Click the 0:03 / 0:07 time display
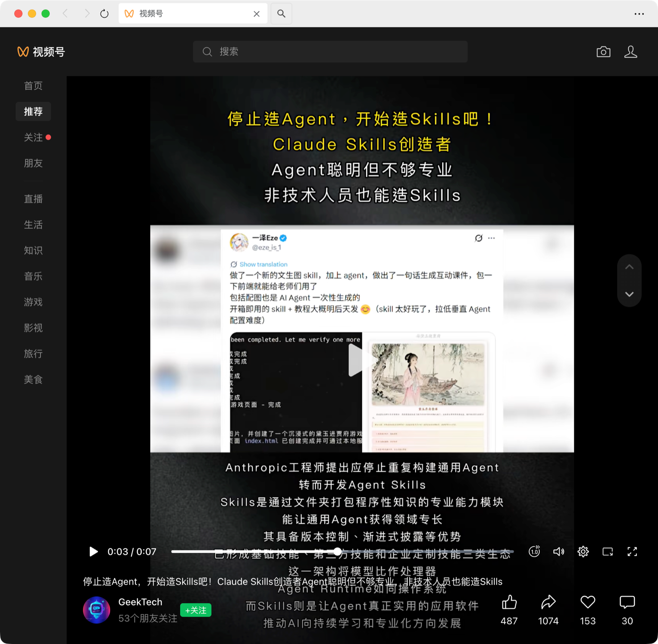The width and height of the screenshot is (658, 644). (132, 552)
